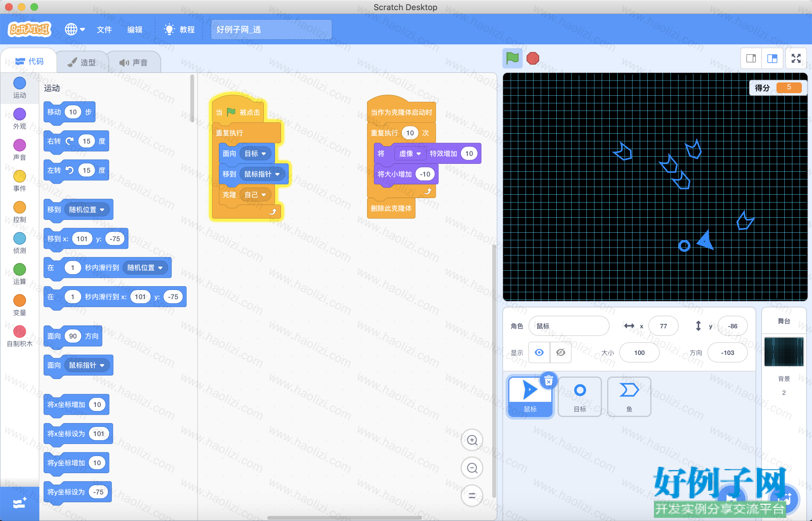Select the 自制积木 my blocks category
The image size is (812, 521).
pyautogui.click(x=20, y=337)
